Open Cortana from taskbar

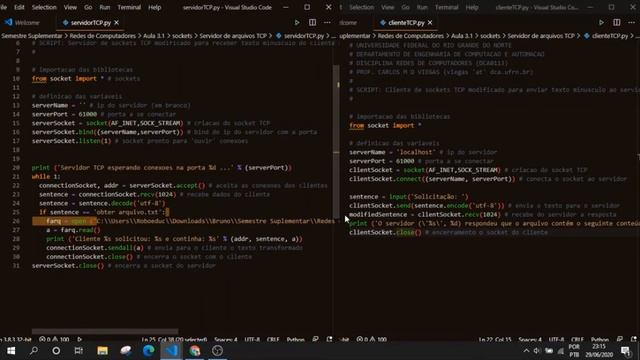pyautogui.click(x=56, y=351)
